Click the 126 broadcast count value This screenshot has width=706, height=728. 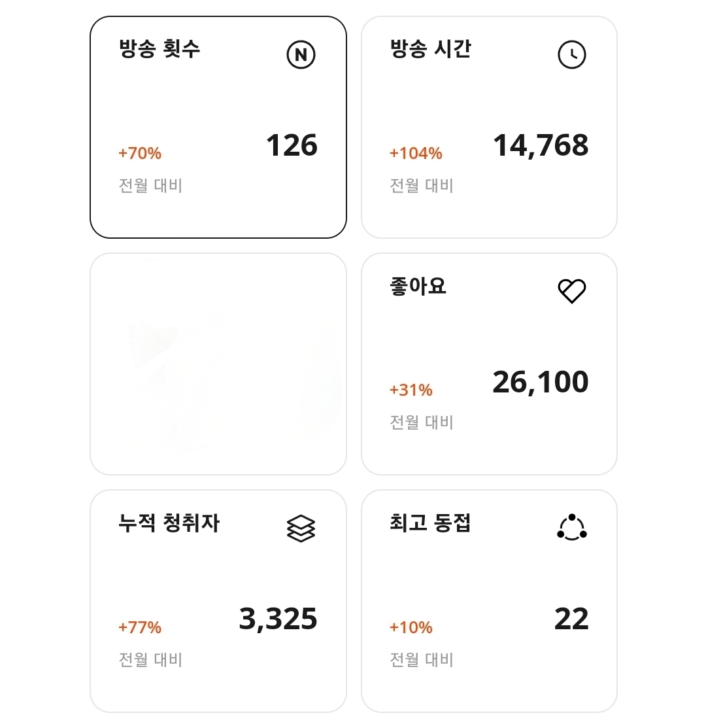(x=292, y=145)
